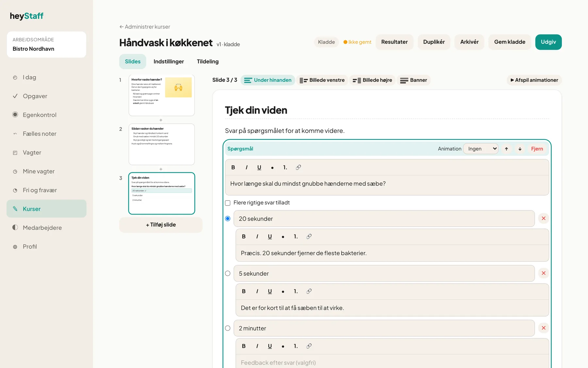
Task: Insert numbered list in question toolbar
Action: pos(285,167)
